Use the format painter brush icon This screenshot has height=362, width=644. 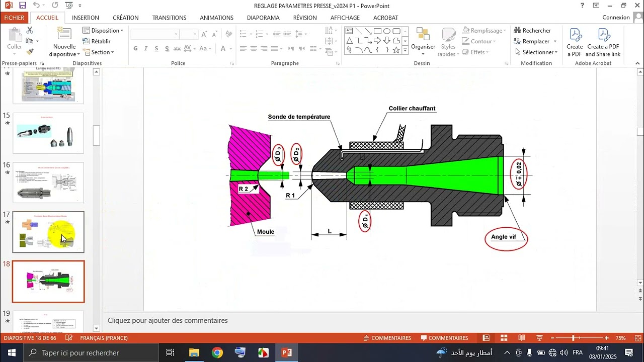pos(30,51)
